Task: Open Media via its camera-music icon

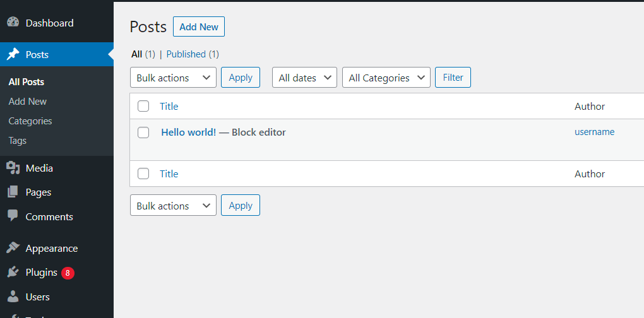Action: (13, 168)
